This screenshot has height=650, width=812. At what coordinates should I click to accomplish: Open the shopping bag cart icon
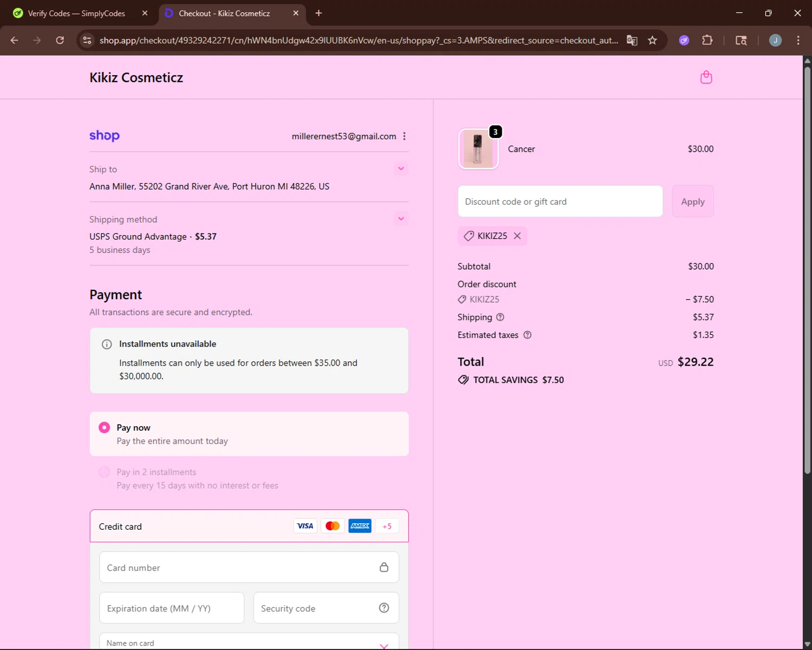[x=706, y=77]
